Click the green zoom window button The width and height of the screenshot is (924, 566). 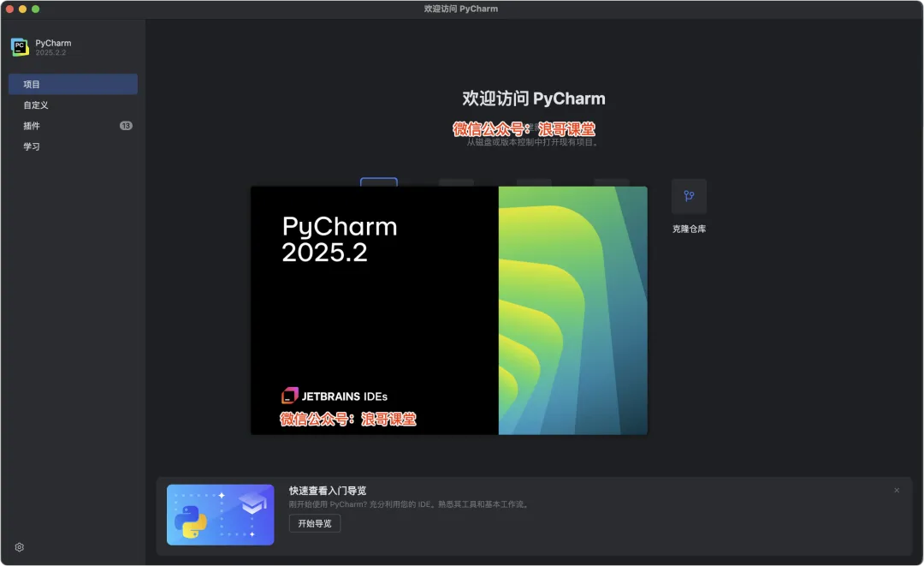[35, 9]
